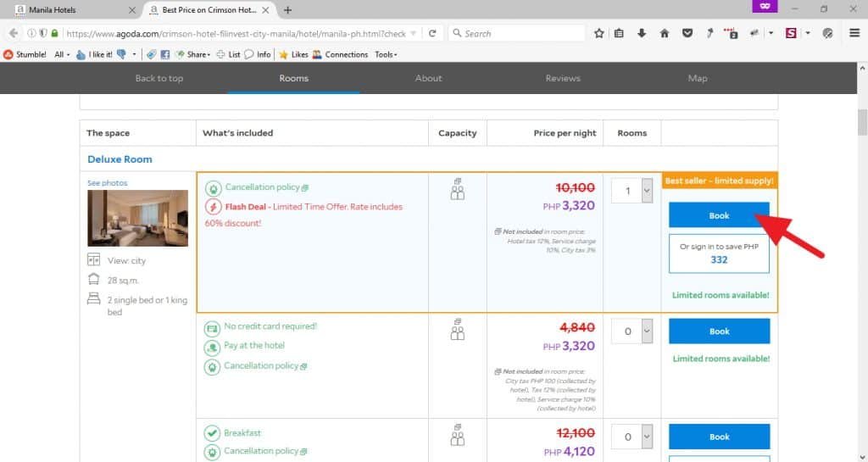Click the page vertical scrollbar thumb
This screenshot has width=868, height=462.
tap(862, 122)
